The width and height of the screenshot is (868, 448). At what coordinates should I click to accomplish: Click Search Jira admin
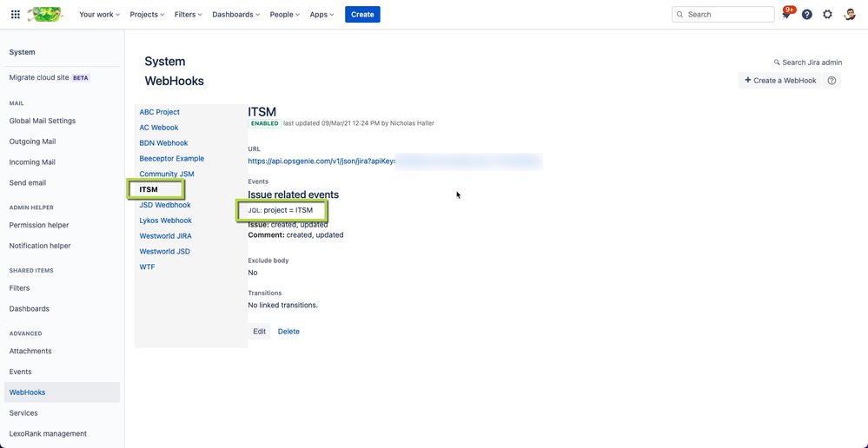point(808,63)
